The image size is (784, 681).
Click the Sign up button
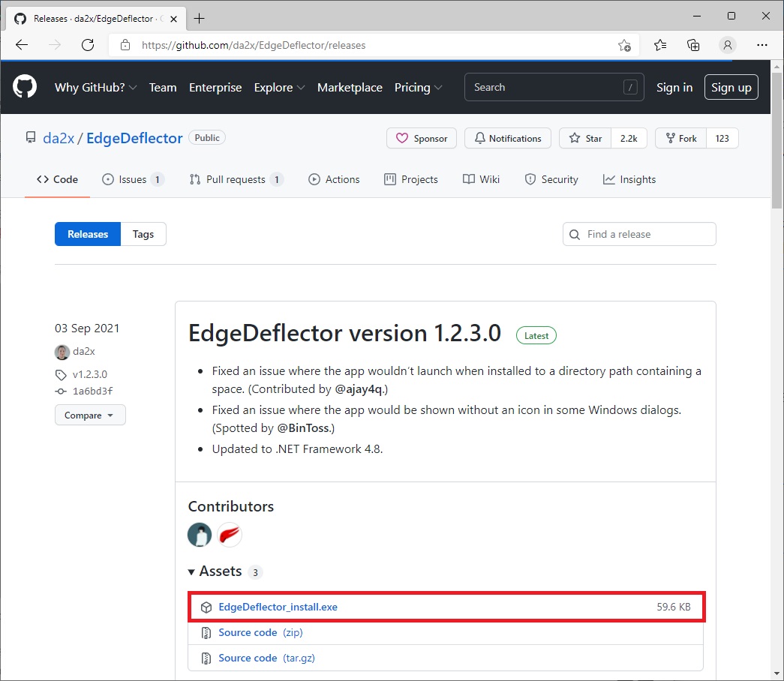[x=731, y=88]
